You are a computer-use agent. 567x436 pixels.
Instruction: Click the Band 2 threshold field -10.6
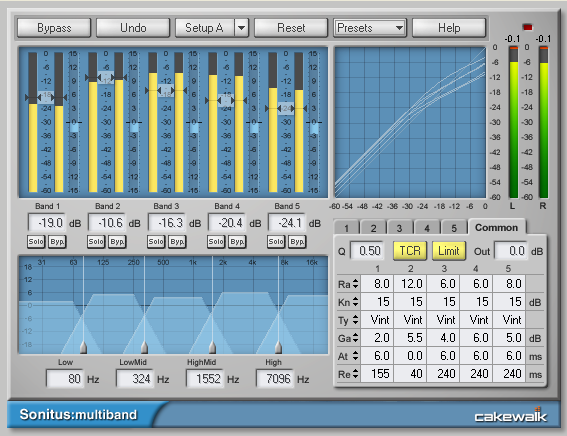107,223
